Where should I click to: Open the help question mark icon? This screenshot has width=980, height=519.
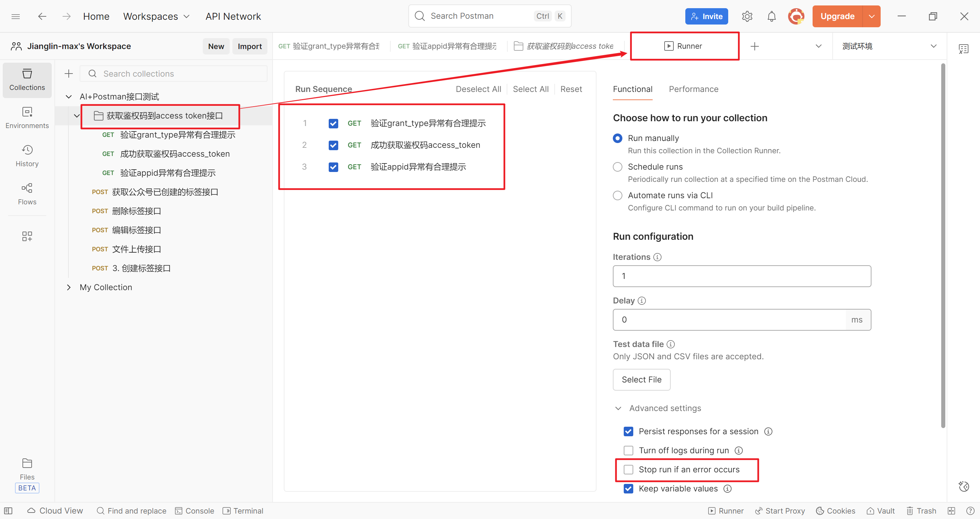970,510
